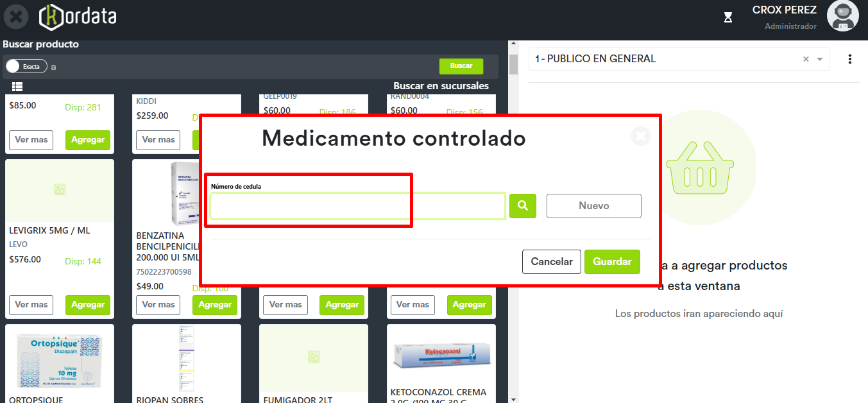Click Buscar en sucursales
Image resolution: width=868 pixels, height=403 pixels.
(x=441, y=86)
